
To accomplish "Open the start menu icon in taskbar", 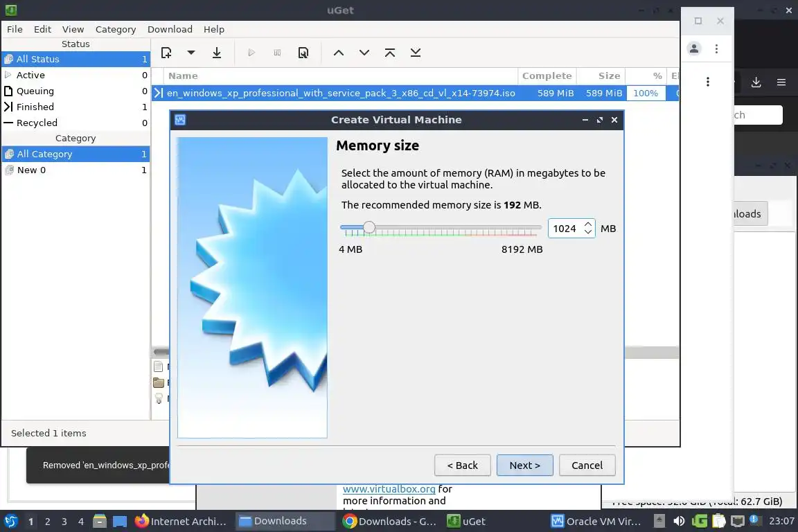I will coord(10,522).
